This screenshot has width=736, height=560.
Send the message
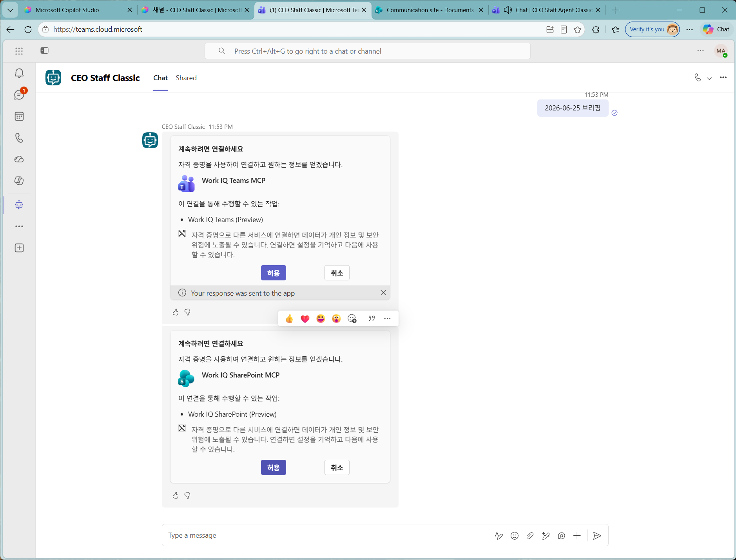click(x=597, y=536)
